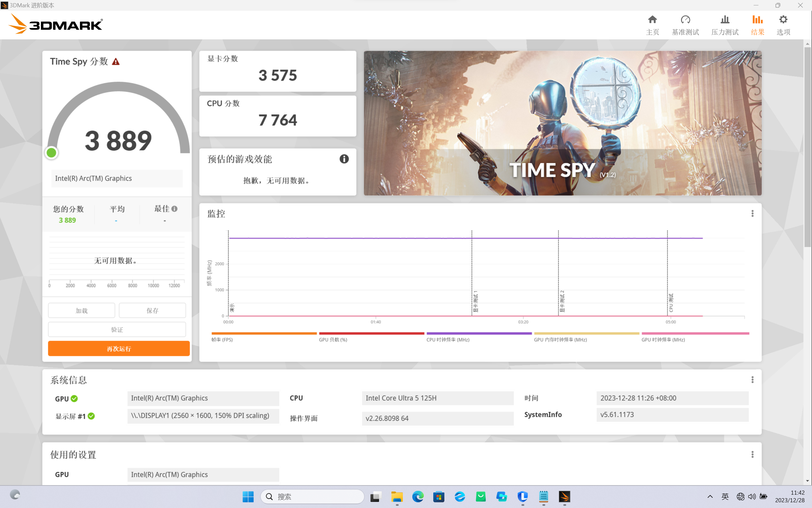Toggle the 帧率 (FPS) orange legend
Image resolution: width=812 pixels, height=508 pixels.
(x=264, y=337)
